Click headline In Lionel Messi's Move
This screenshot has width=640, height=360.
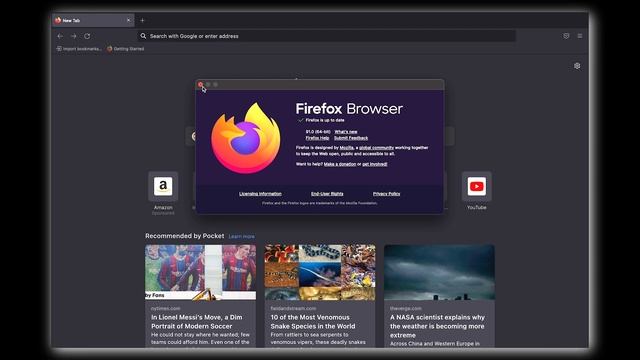click(197, 322)
